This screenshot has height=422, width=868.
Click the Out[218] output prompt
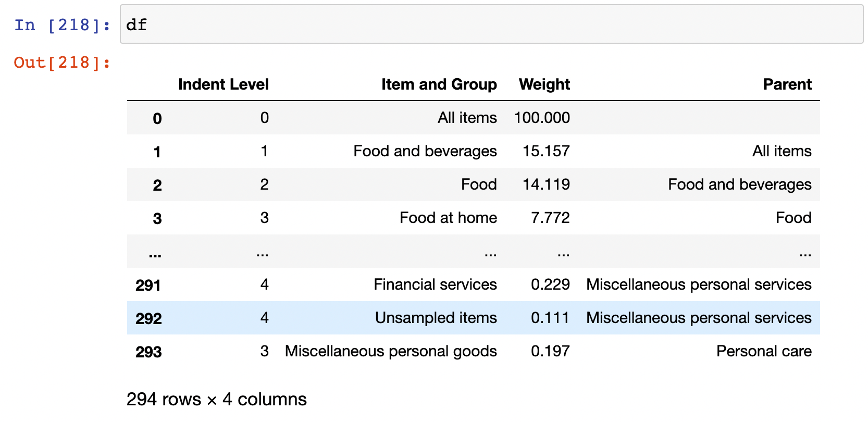[62, 63]
